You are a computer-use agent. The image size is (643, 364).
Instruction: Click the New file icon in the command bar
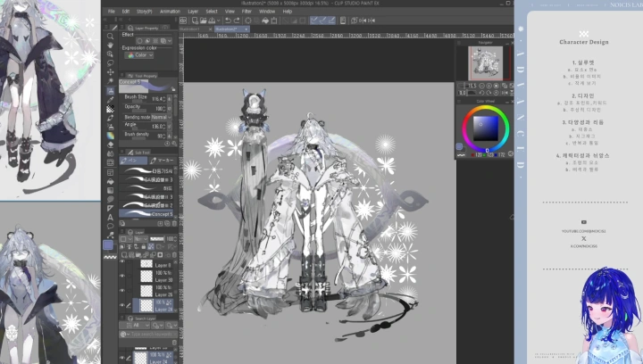click(x=195, y=21)
